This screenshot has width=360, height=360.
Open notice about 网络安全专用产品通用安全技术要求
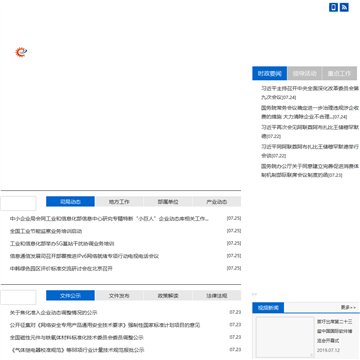(x=105, y=325)
